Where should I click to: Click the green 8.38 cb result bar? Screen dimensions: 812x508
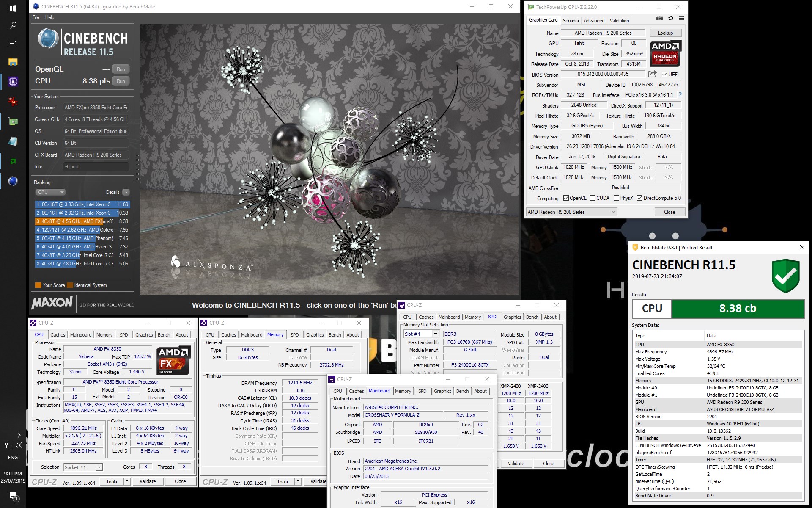pyautogui.click(x=738, y=309)
